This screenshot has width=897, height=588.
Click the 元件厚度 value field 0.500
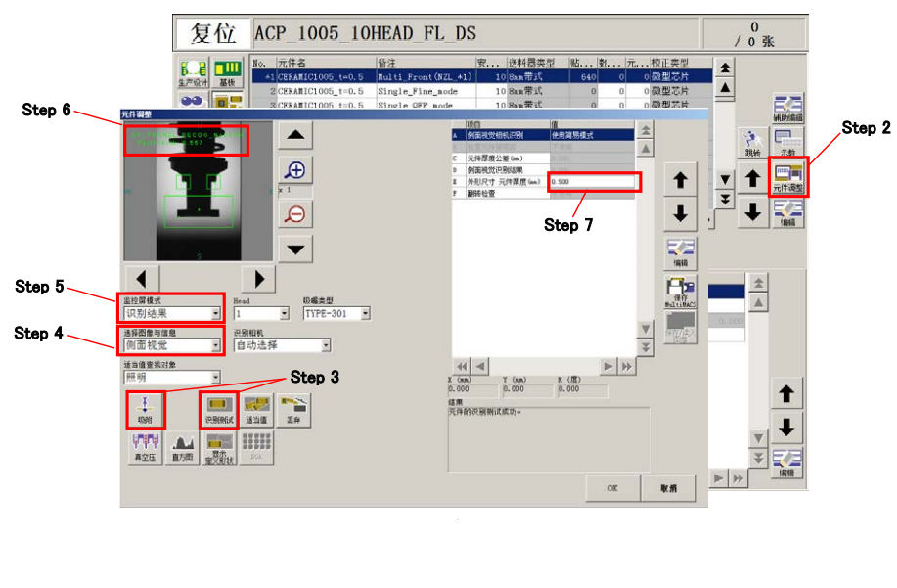pos(593,181)
